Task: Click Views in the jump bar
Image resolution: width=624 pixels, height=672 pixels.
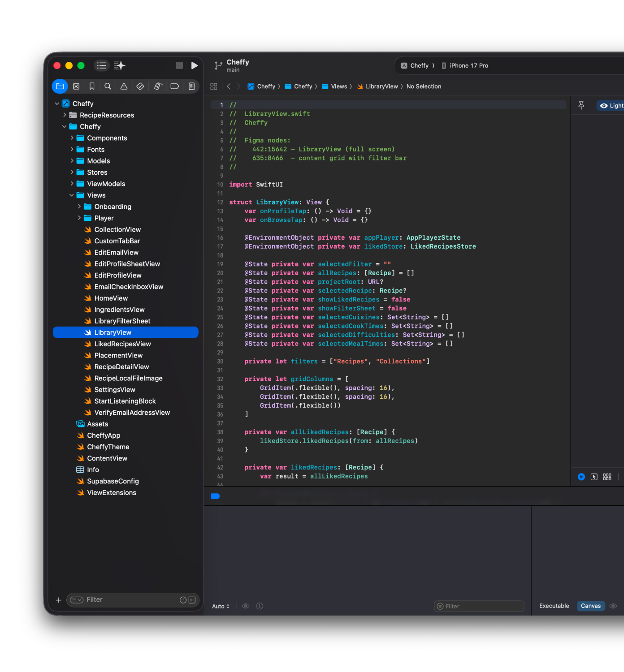Action: point(334,86)
